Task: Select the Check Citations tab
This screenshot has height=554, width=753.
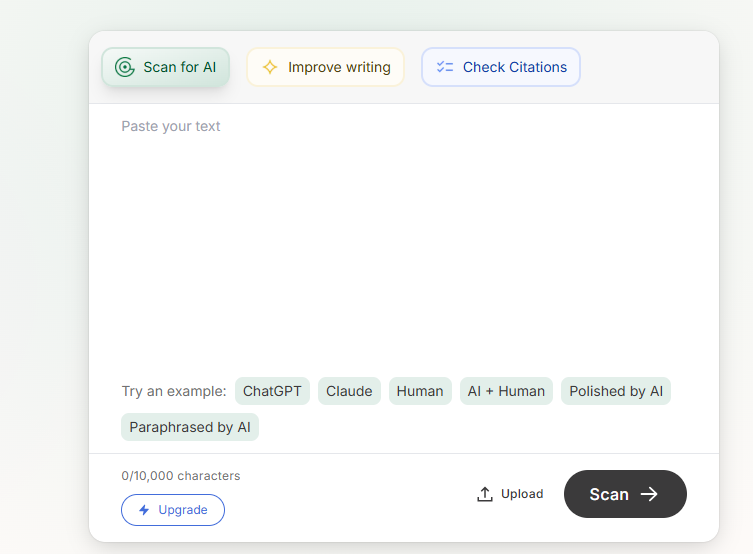Action: [x=501, y=68]
